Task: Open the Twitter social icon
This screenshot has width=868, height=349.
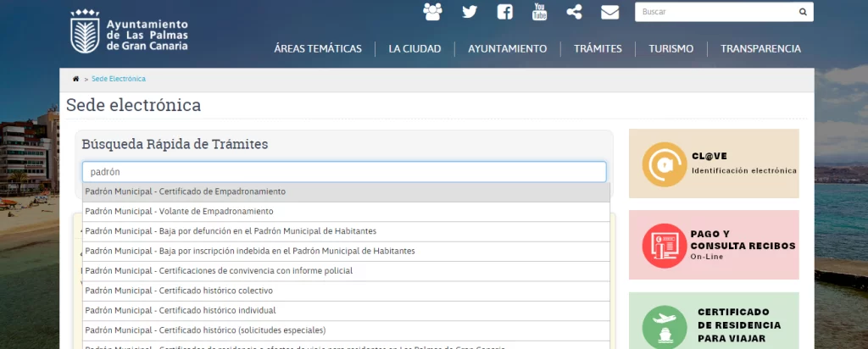Action: [x=470, y=12]
